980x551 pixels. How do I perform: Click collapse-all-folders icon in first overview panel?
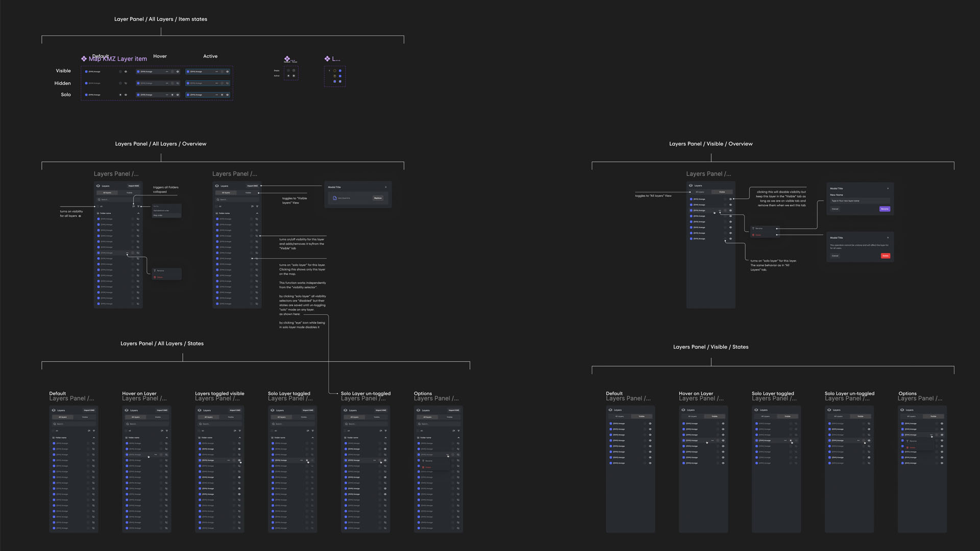pos(133,207)
